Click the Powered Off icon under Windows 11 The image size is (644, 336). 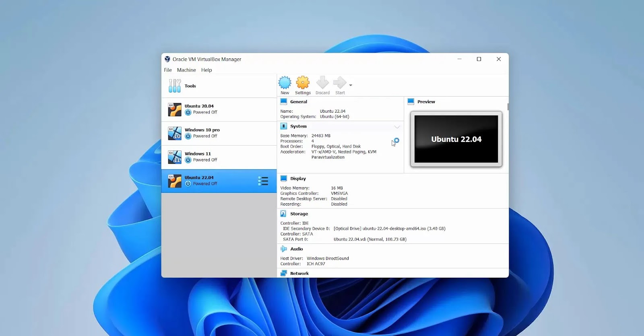coord(188,160)
